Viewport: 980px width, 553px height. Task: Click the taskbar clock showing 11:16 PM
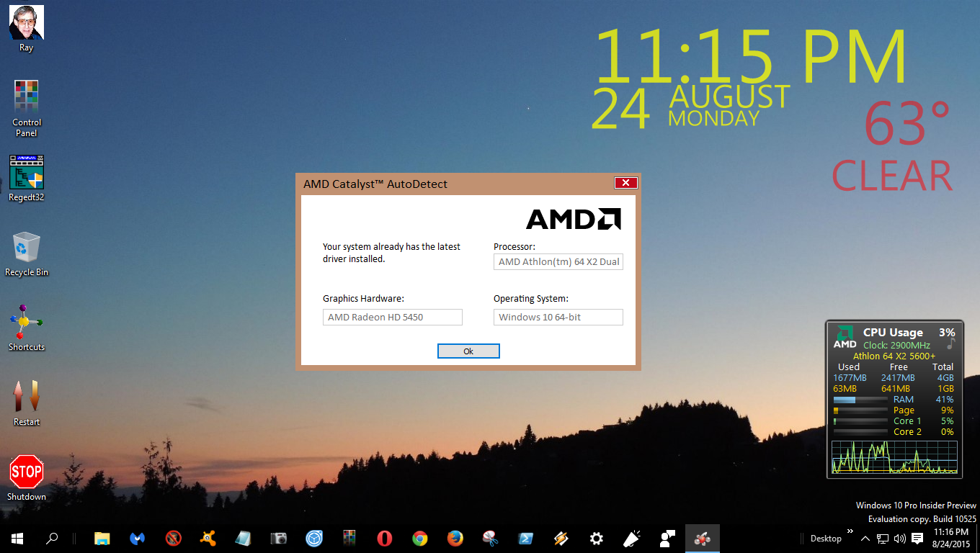(951, 538)
